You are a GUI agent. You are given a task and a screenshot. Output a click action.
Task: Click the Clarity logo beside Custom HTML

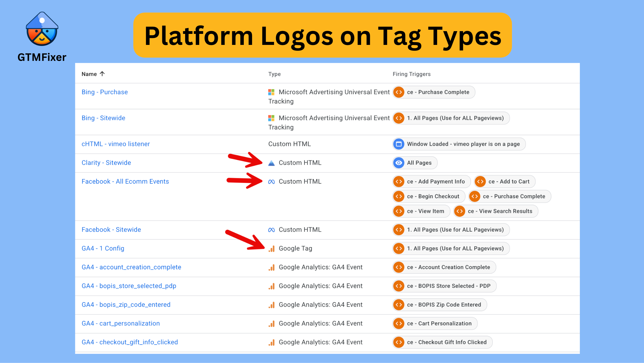point(271,163)
